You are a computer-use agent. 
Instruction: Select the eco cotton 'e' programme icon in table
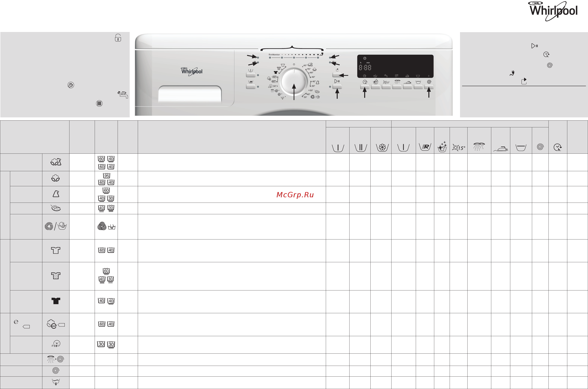tap(56, 324)
